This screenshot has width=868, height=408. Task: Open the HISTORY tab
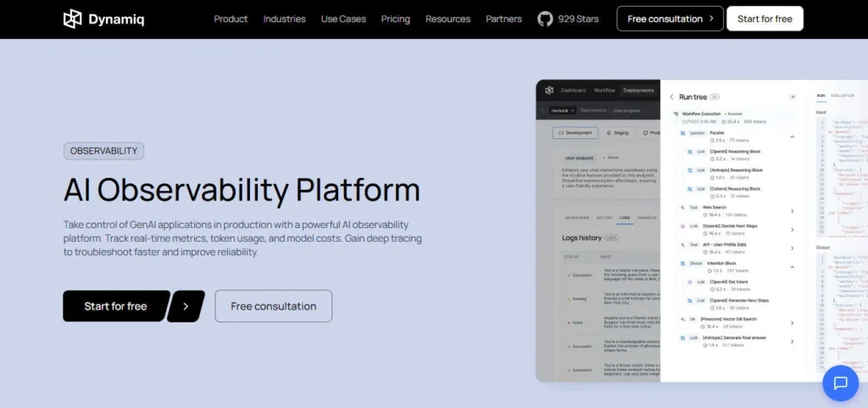604,218
